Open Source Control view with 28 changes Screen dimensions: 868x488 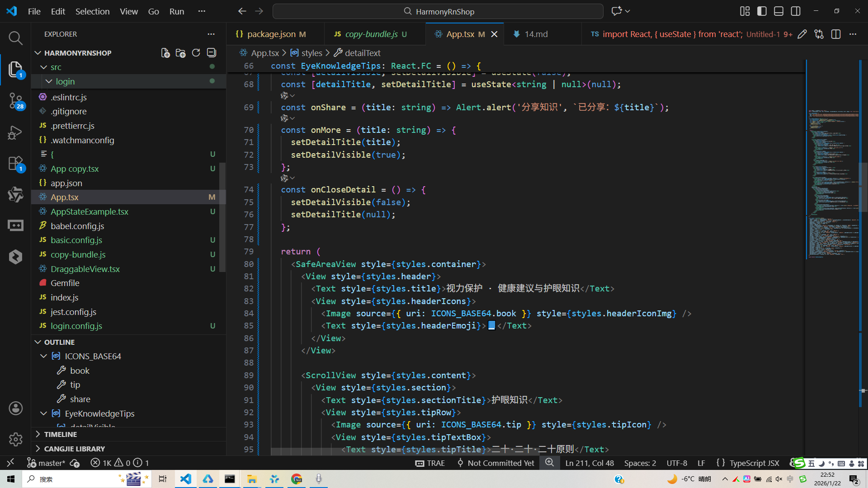15,100
